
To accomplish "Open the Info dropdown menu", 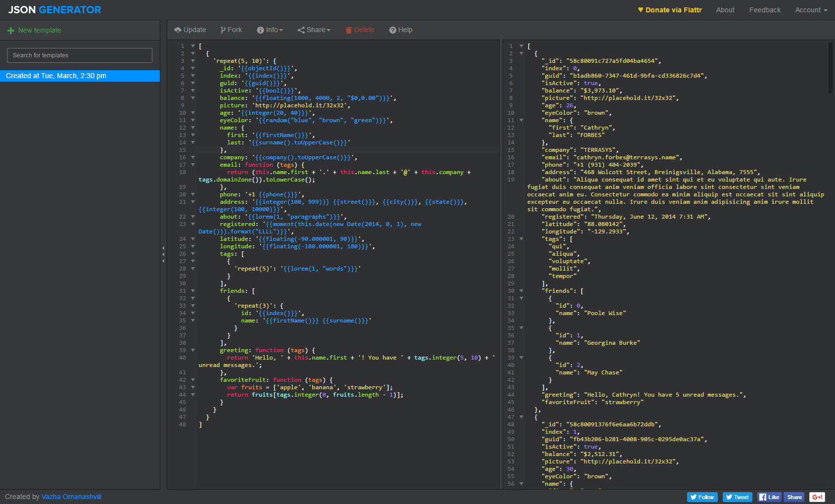I will [270, 30].
